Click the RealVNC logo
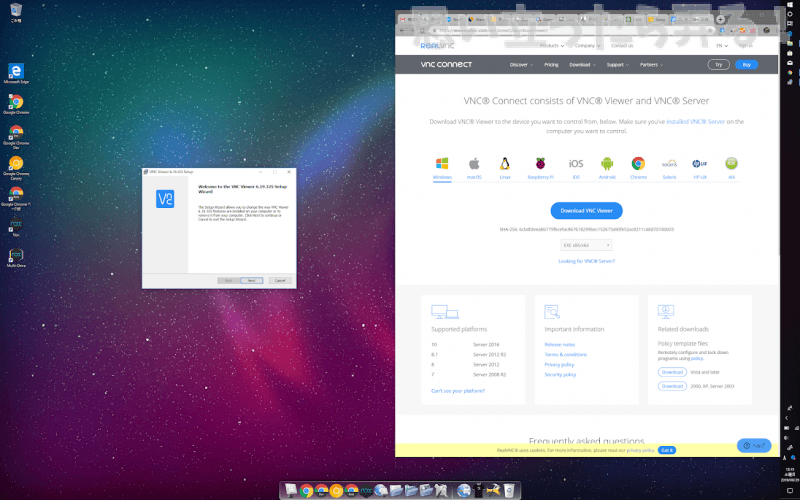This screenshot has width=800, height=500. (437, 45)
